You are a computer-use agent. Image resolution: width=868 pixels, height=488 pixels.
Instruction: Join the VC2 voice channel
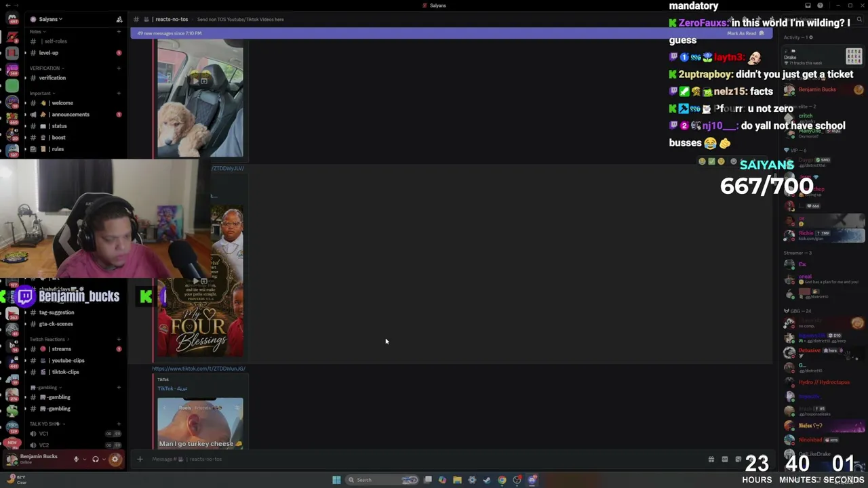pyautogui.click(x=75, y=445)
